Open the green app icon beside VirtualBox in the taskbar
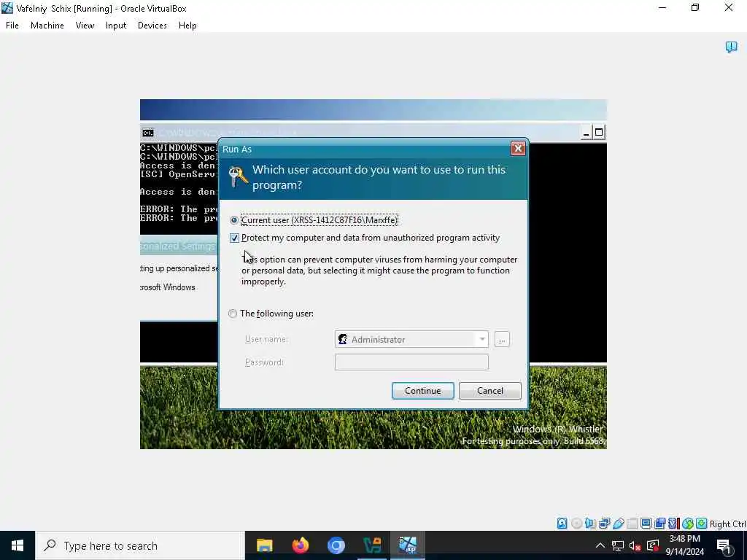Image resolution: width=747 pixels, height=560 pixels. [x=372, y=545]
